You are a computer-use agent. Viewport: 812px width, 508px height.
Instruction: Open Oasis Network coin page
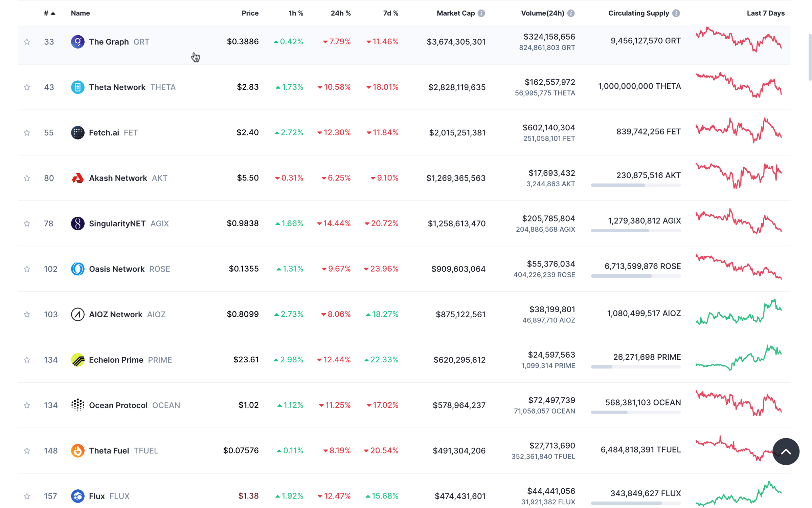117,269
